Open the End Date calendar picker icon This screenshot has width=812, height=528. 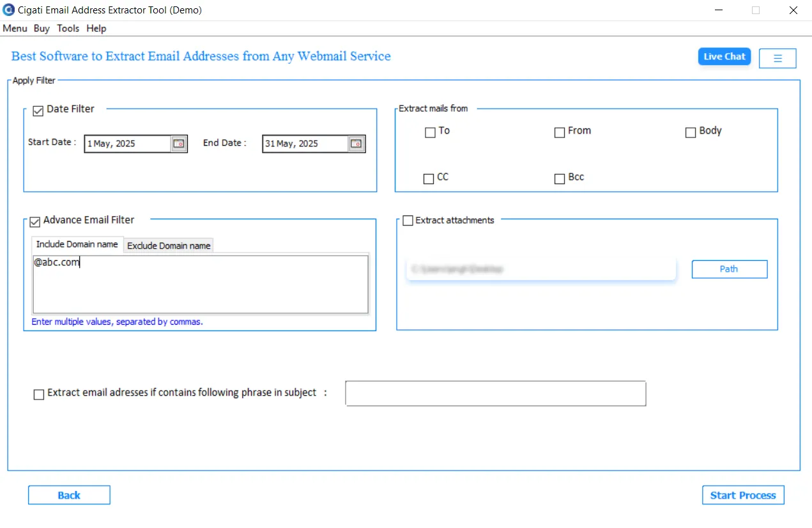(x=356, y=144)
